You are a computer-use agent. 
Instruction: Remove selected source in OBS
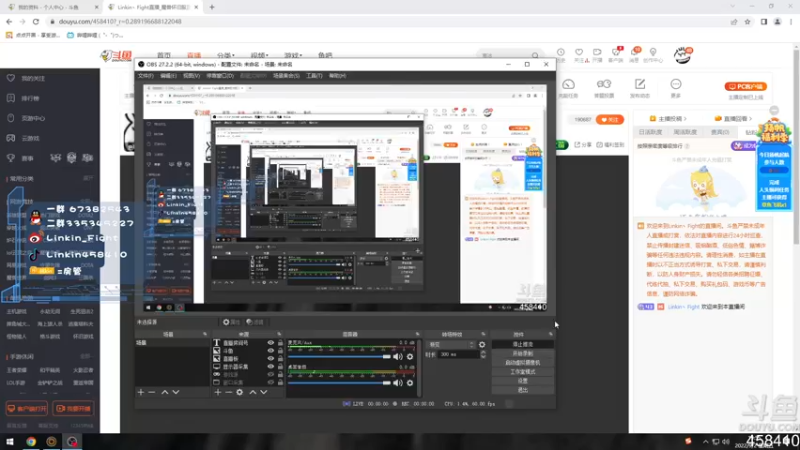point(229,392)
